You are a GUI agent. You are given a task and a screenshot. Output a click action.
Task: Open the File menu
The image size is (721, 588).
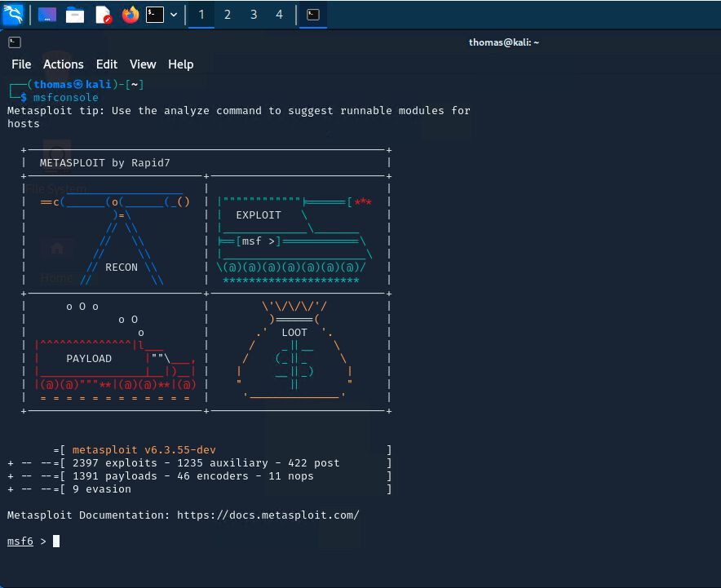(x=21, y=64)
